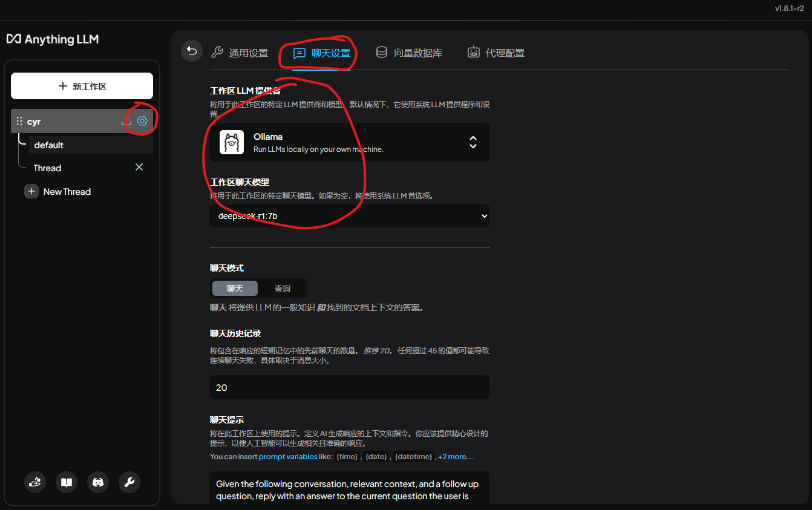The height and width of the screenshot is (510, 812).
Task: Start a New Thread
Action: pyautogui.click(x=57, y=191)
